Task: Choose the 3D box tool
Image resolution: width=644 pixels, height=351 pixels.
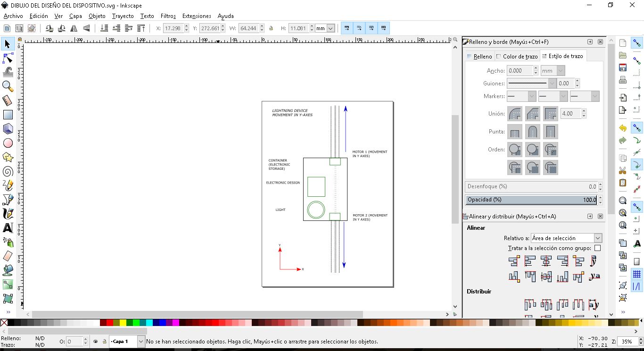Action: coord(8,129)
